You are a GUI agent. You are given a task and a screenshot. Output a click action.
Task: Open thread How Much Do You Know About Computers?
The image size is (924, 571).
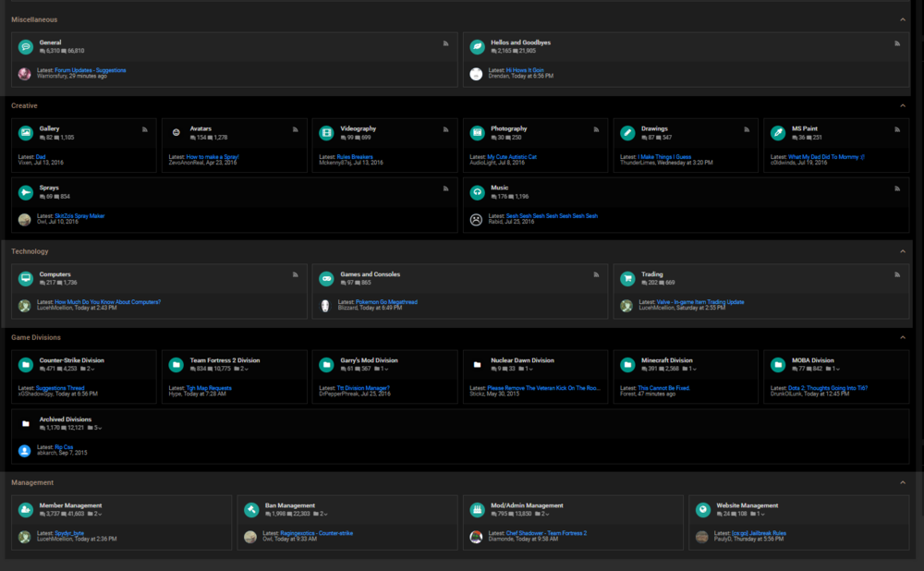click(x=108, y=302)
